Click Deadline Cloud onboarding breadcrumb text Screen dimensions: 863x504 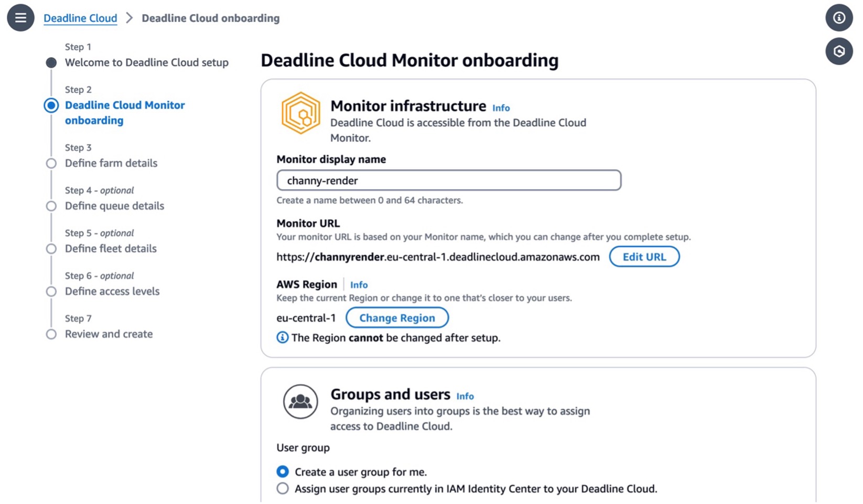(x=210, y=18)
